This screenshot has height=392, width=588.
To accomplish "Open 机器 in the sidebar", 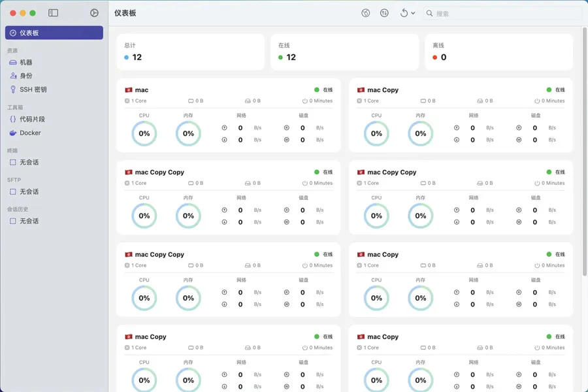I will [26, 62].
